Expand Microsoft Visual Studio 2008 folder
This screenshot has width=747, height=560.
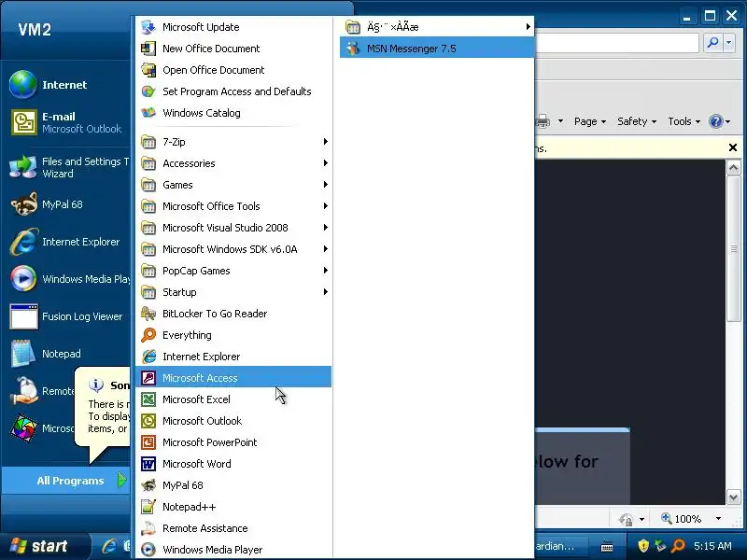tap(233, 228)
